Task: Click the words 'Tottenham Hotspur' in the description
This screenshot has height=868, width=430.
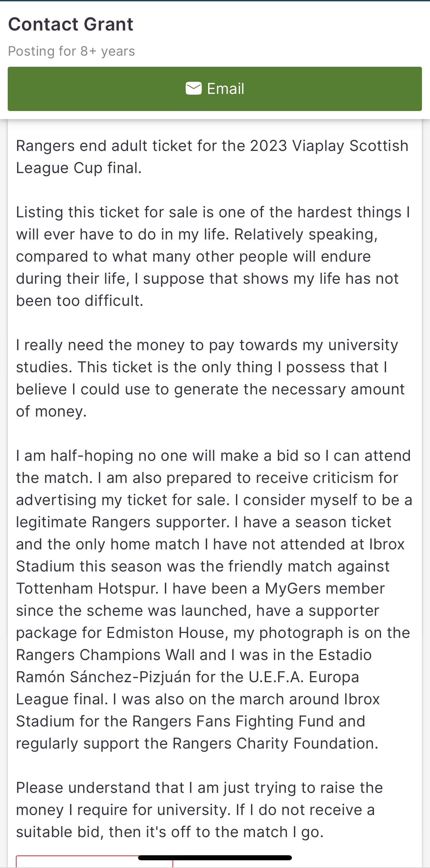Action: (87, 589)
